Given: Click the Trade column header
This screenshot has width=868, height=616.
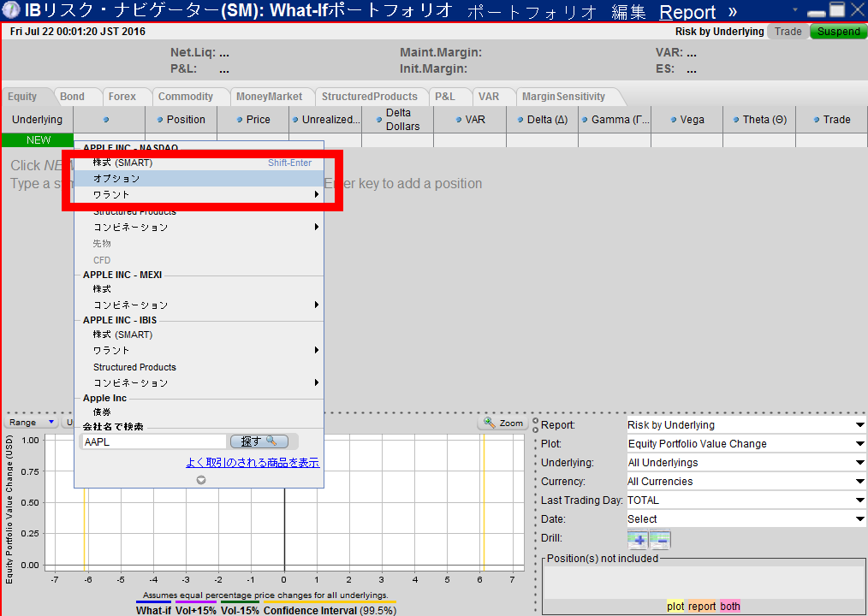Looking at the screenshot, I should point(831,120).
